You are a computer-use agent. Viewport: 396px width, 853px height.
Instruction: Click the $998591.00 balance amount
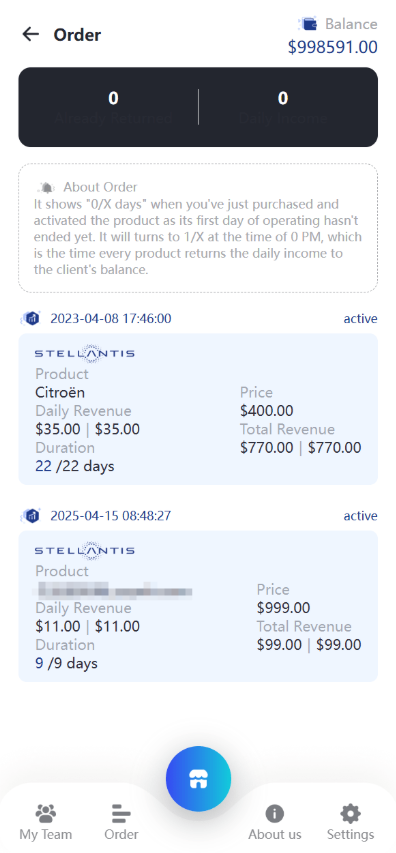tap(333, 47)
